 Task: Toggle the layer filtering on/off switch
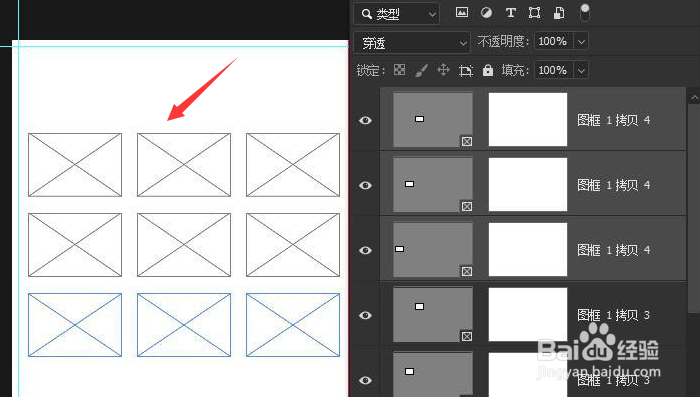point(584,13)
